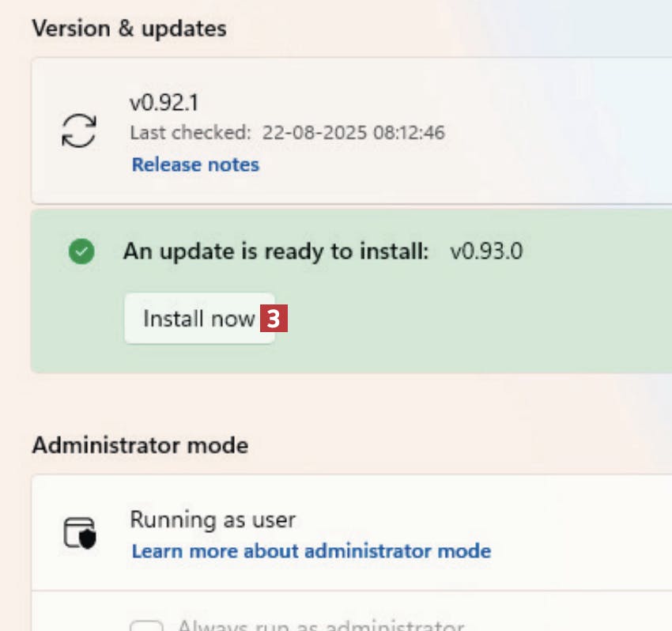The height and width of the screenshot is (631, 672).
Task: Click the update sync arrows icon
Action: click(79, 130)
